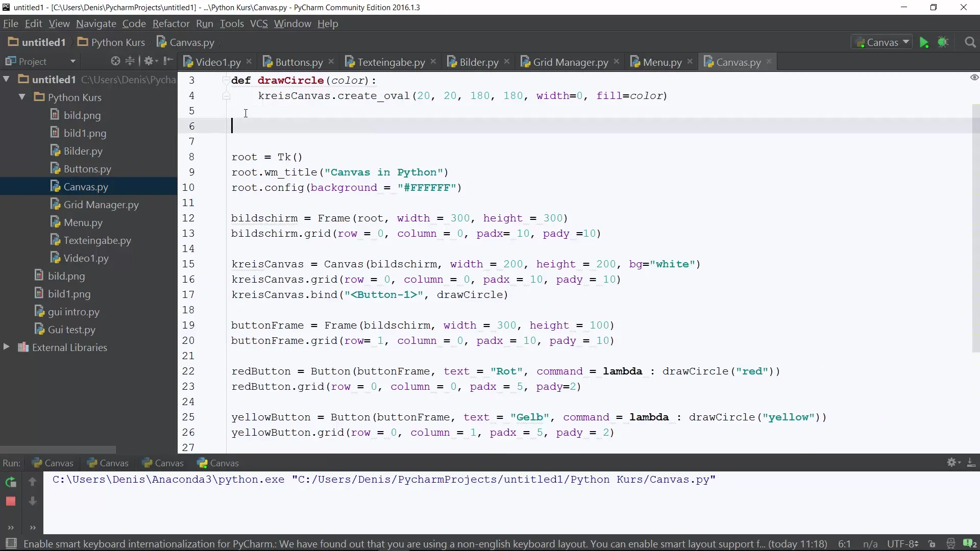Click up arrow in Run panel
The width and height of the screenshot is (980, 551).
(32, 482)
